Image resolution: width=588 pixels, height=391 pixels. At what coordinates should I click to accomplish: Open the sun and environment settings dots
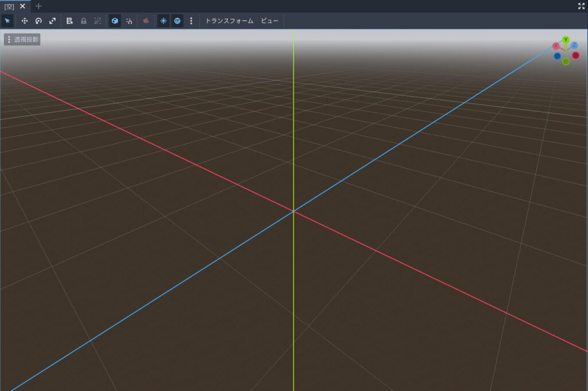(x=191, y=21)
